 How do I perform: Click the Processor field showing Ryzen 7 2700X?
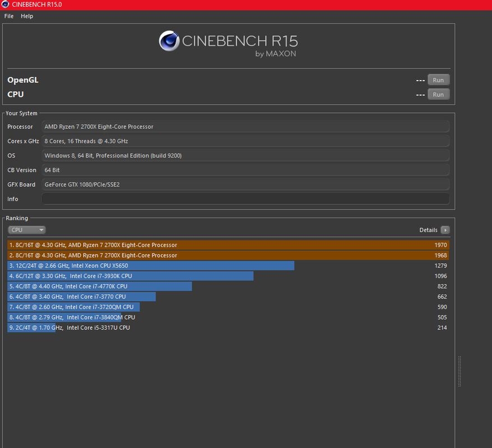pyautogui.click(x=245, y=127)
